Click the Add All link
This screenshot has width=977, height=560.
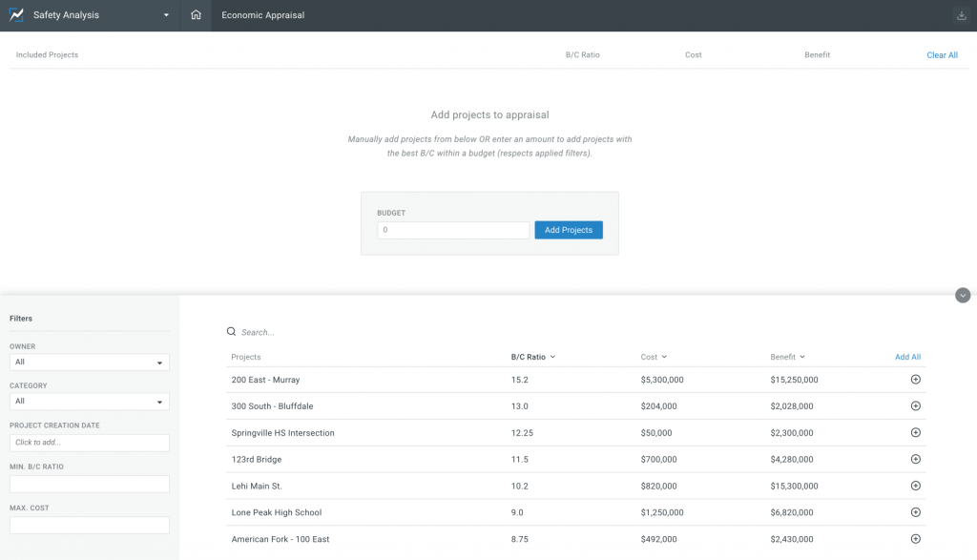tap(907, 357)
